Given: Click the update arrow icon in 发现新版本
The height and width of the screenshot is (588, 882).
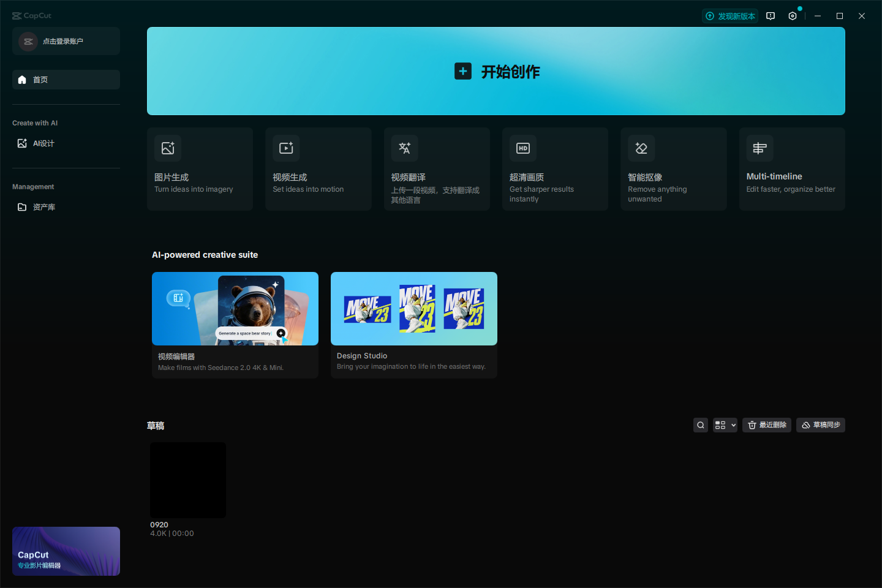Looking at the screenshot, I should tap(710, 16).
